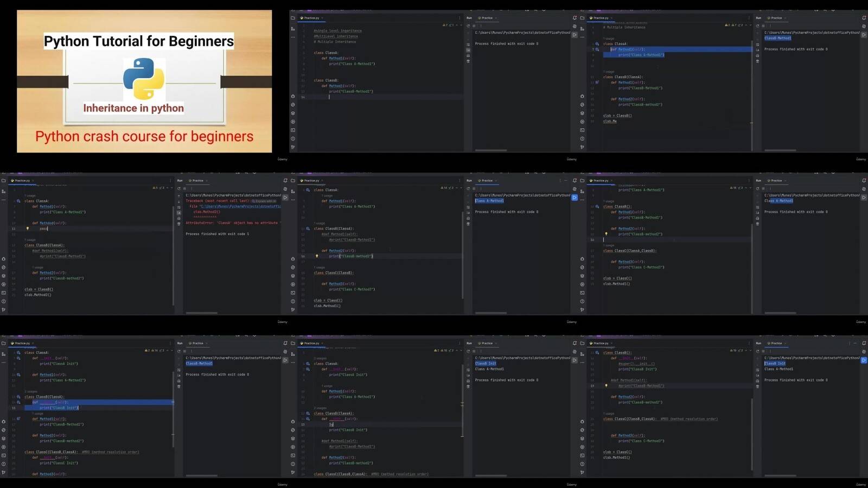Open Terminal icon in single-level inheritance comments frame
This screenshot has width=868, height=488.
point(293,130)
